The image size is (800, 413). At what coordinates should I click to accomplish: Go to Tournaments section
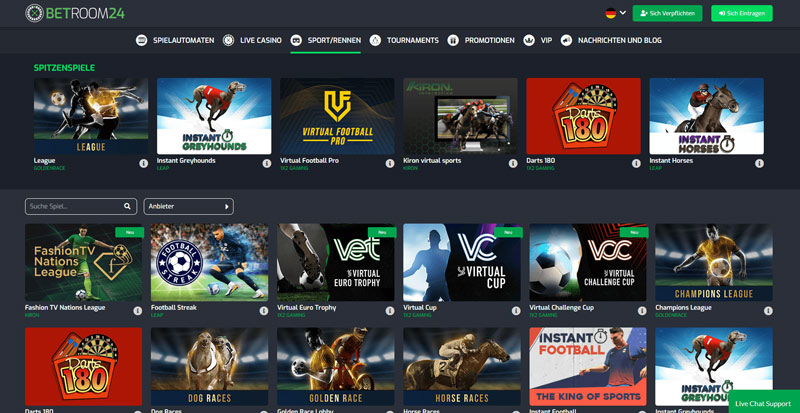(x=413, y=40)
